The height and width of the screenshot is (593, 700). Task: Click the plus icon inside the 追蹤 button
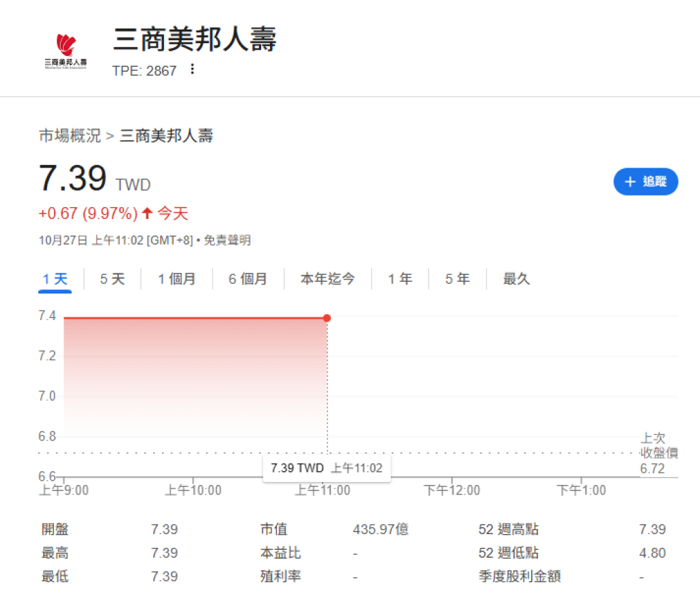(x=630, y=181)
